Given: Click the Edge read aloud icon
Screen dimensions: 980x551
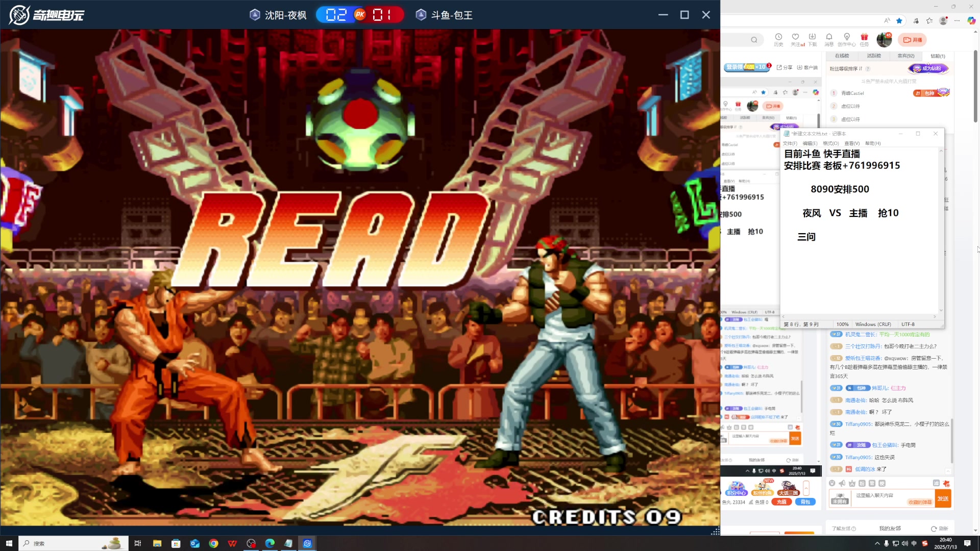Looking at the screenshot, I should click(887, 20).
